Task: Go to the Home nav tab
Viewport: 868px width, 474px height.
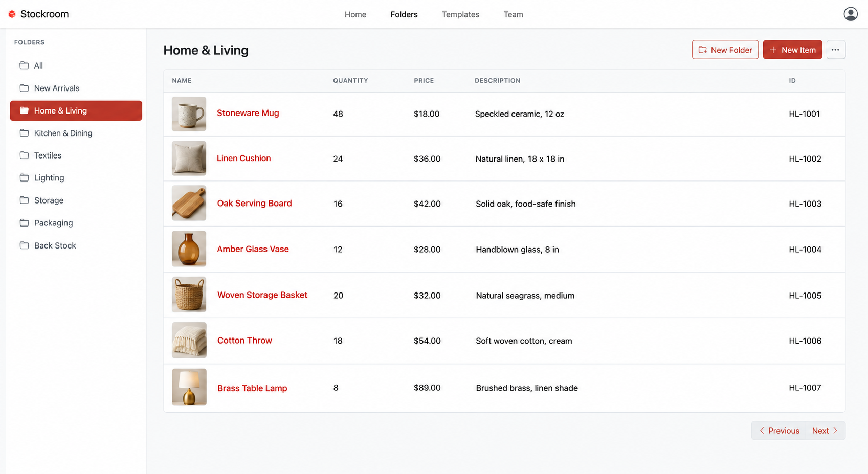Action: coord(355,14)
